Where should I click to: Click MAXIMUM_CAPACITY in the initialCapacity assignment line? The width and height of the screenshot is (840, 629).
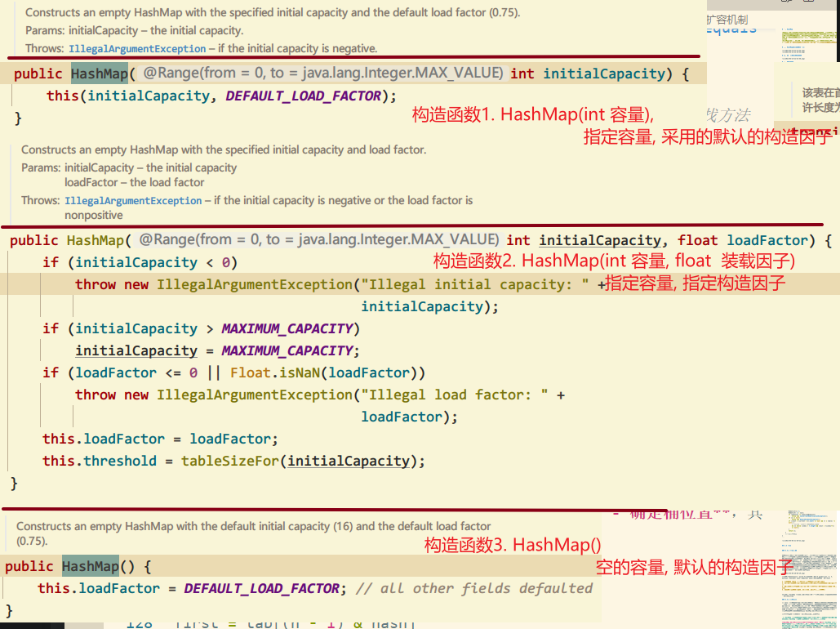click(287, 350)
